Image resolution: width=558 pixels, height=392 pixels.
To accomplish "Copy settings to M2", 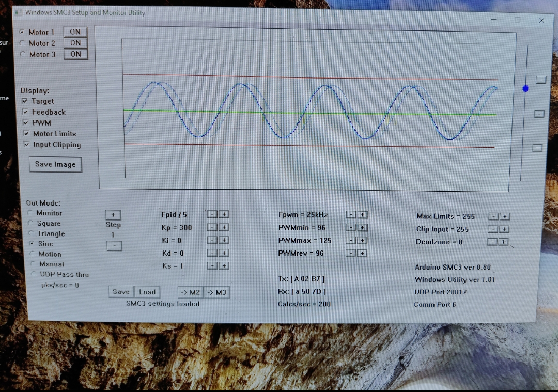I will pos(190,292).
